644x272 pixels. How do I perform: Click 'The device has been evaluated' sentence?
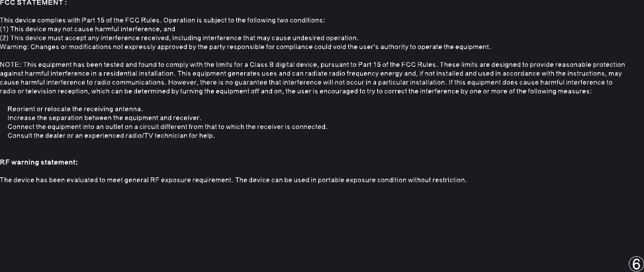click(233, 180)
